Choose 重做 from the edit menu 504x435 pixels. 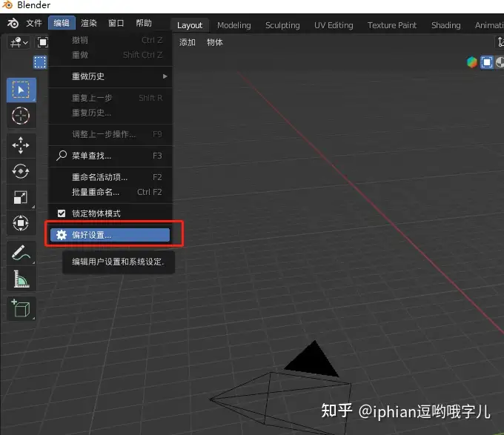[x=110, y=55]
